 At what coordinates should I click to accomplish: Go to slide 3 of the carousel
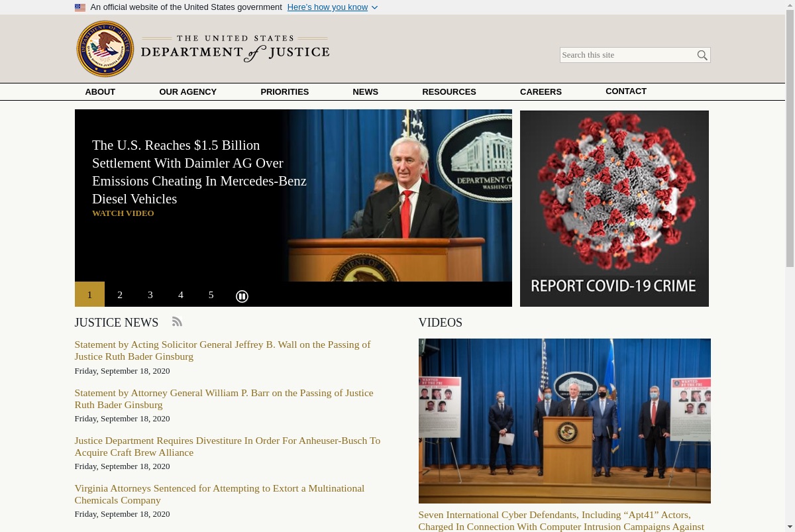[150, 294]
